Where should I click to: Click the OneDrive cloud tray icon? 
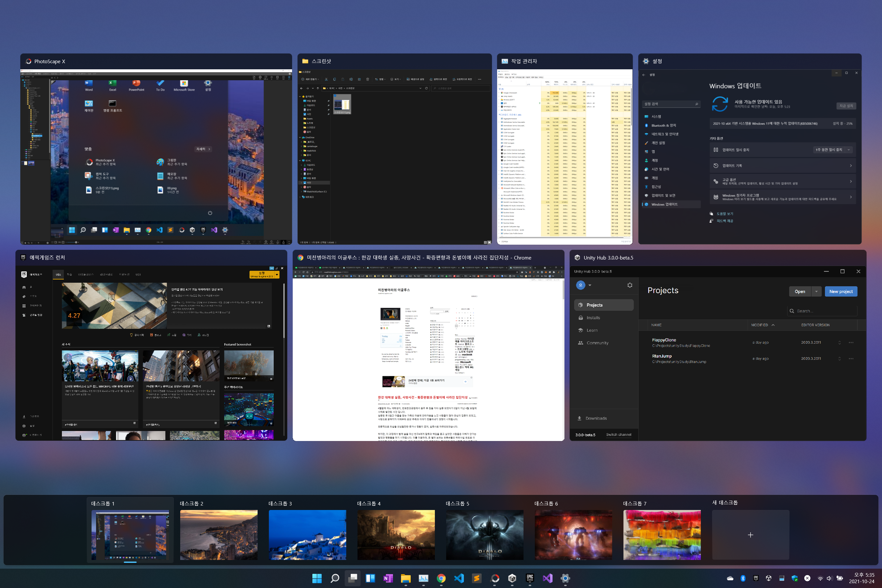point(730,578)
